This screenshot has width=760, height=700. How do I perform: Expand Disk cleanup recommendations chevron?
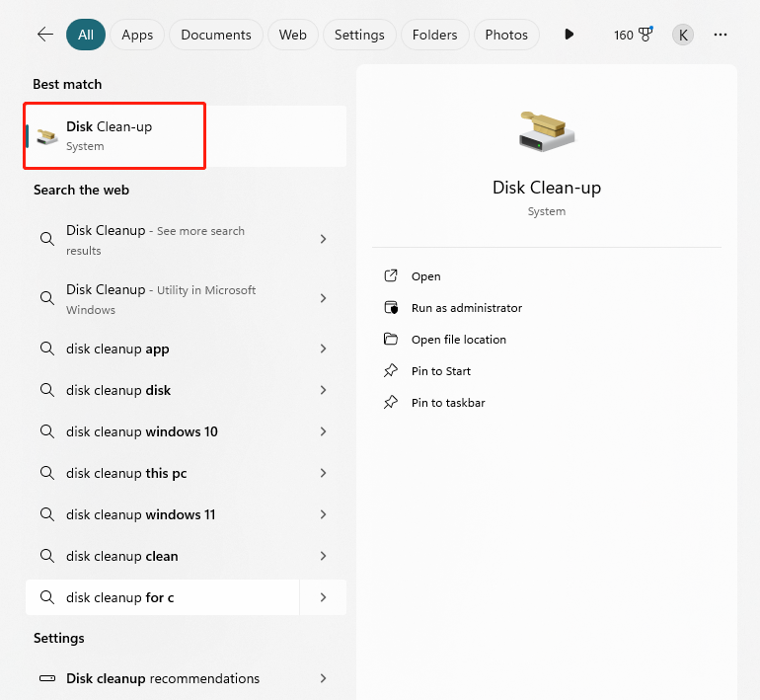pyautogui.click(x=323, y=678)
